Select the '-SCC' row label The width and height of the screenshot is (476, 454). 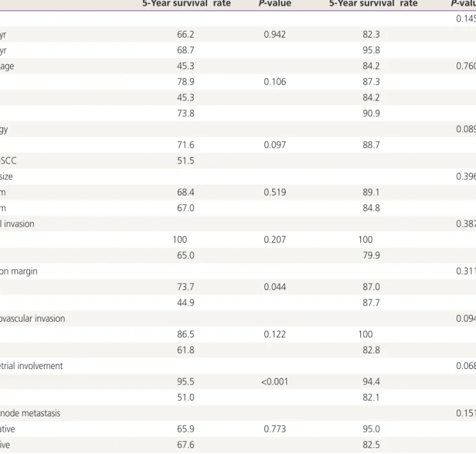8,160
